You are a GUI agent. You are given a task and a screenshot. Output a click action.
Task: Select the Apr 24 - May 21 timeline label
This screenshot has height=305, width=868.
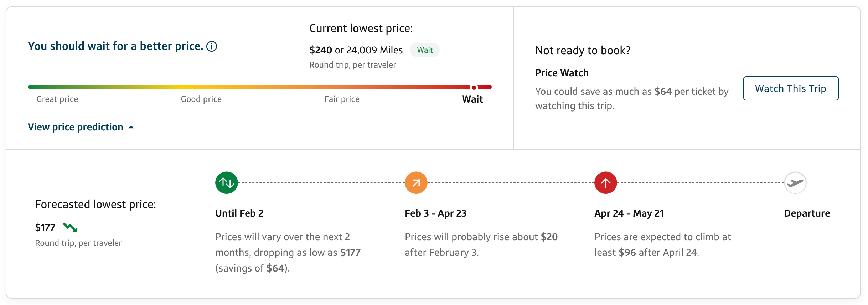pyautogui.click(x=629, y=213)
